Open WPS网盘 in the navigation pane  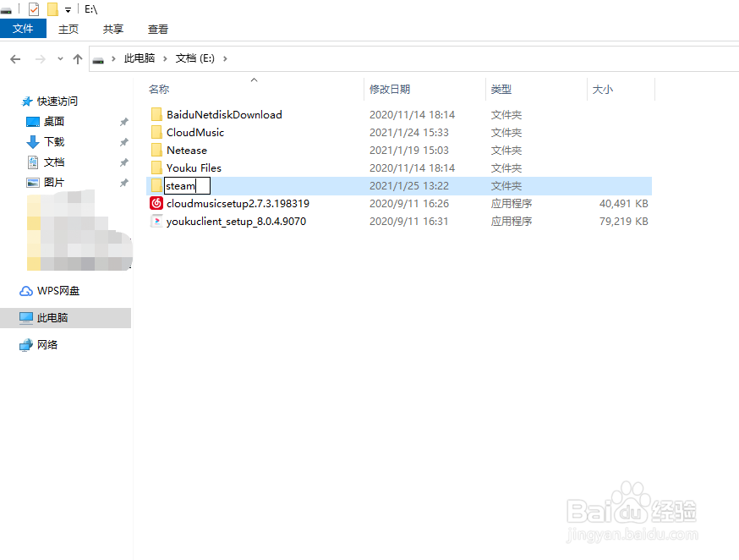coord(58,291)
